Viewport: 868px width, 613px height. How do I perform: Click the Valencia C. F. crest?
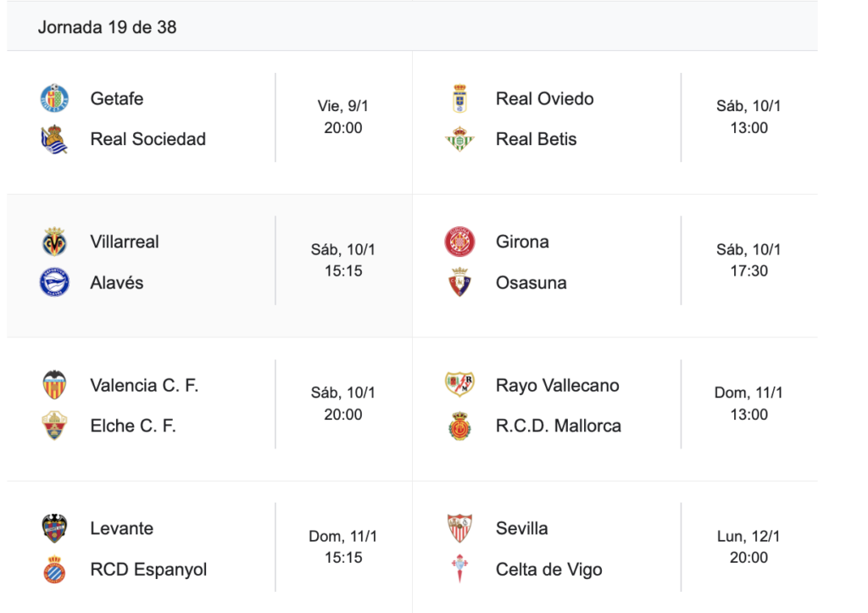(54, 385)
